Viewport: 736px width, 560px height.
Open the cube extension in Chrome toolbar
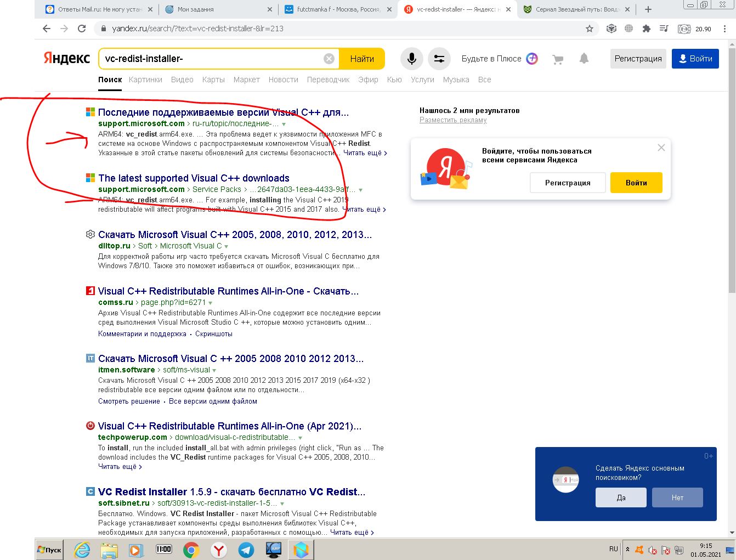[x=612, y=29]
